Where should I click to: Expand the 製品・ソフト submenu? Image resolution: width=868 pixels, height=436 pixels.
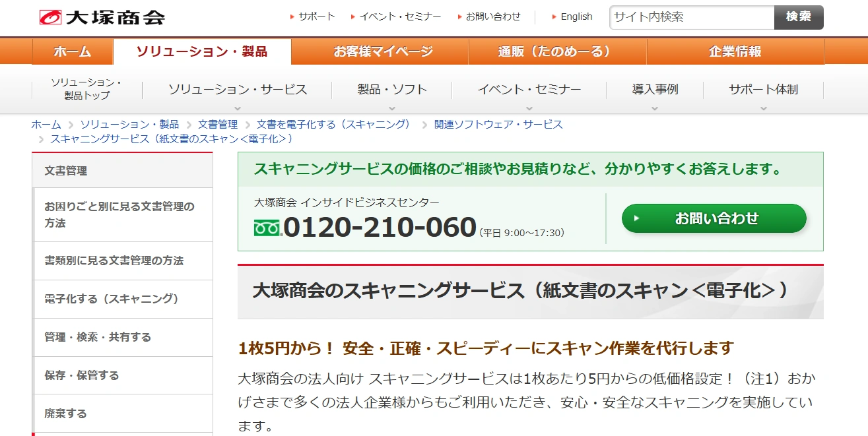tap(392, 90)
